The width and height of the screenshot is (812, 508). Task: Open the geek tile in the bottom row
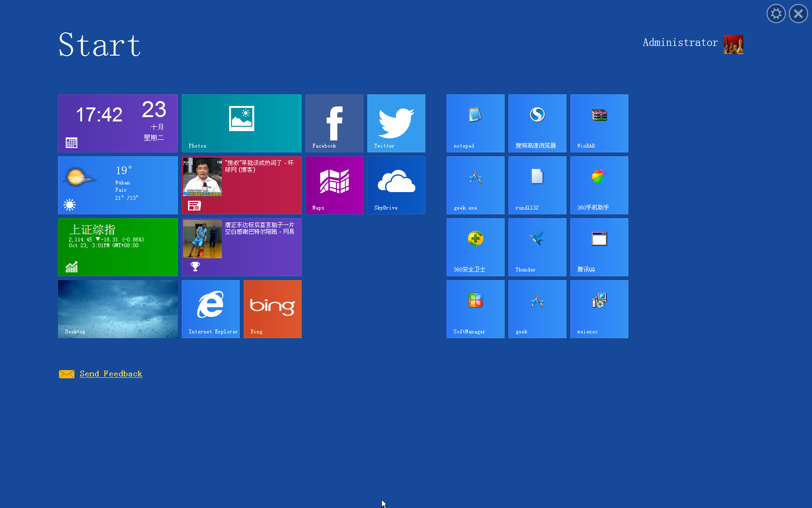pyautogui.click(x=537, y=309)
